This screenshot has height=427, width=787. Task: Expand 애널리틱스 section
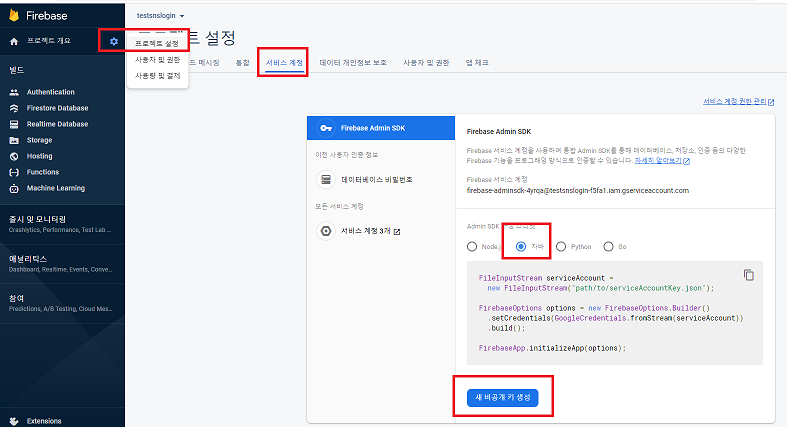click(x=62, y=264)
